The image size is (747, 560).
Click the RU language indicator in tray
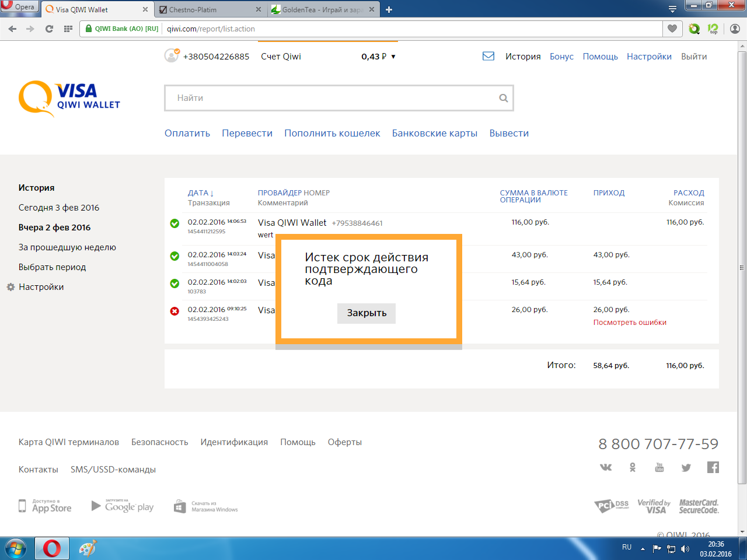[x=627, y=547]
